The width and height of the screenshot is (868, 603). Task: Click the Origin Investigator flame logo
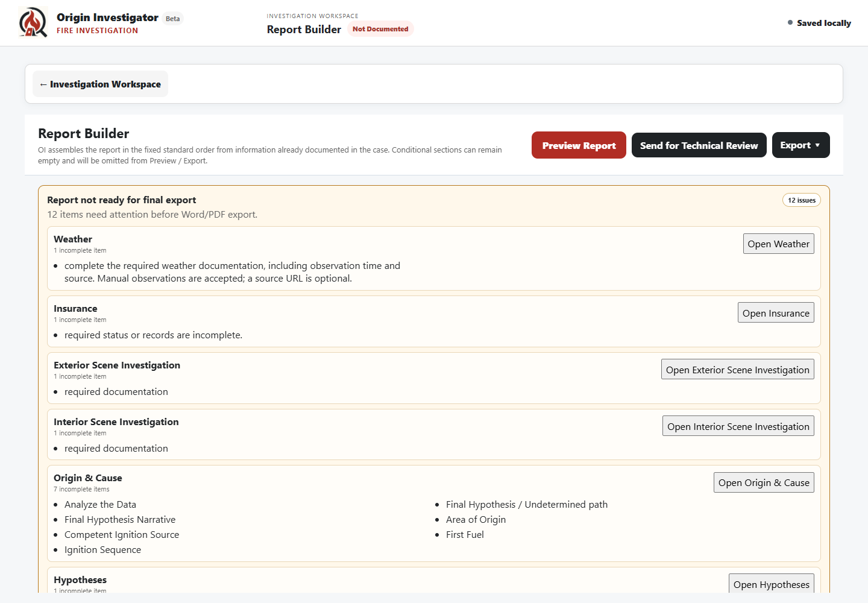[x=33, y=22]
